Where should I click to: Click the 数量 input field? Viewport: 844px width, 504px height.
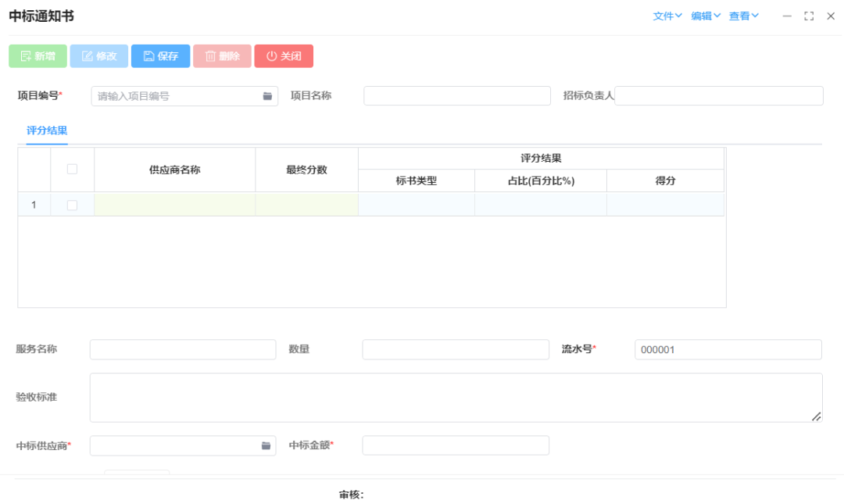click(456, 349)
